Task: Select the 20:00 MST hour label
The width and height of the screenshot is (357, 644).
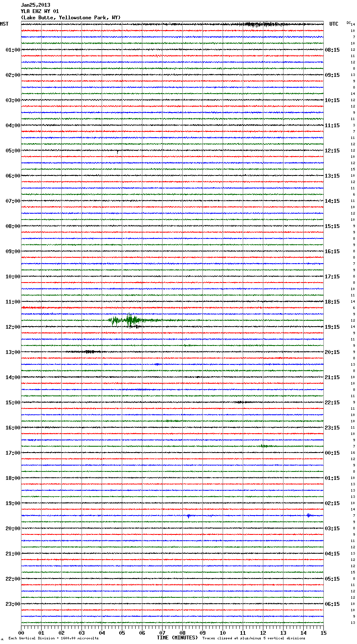Action: 13,529
